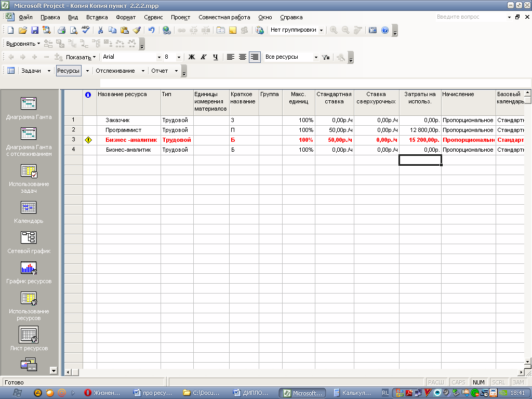
Task: Open the Нет группировки dropdown
Action: pos(321,30)
